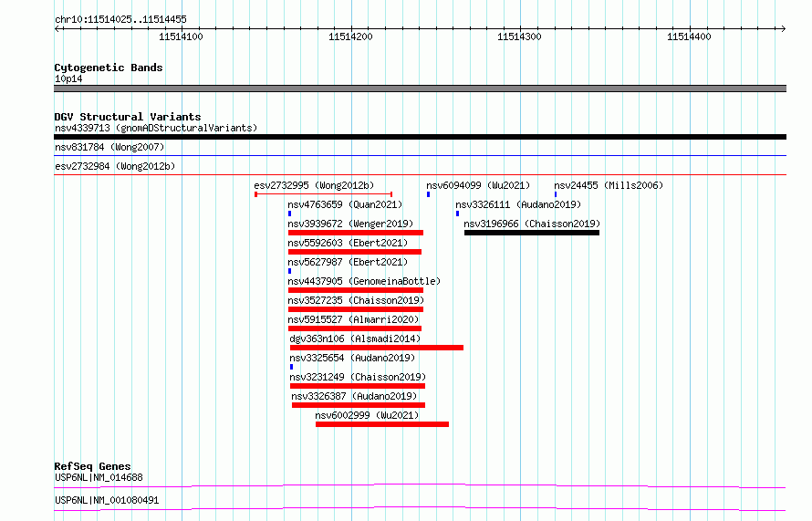Select the right scroll arrow on the ruler

click(x=783, y=28)
